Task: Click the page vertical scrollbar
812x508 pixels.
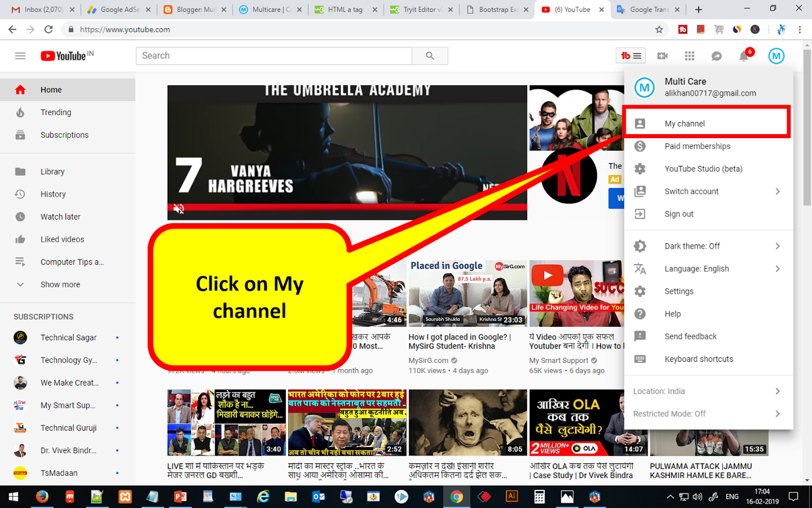Action: tap(807, 127)
